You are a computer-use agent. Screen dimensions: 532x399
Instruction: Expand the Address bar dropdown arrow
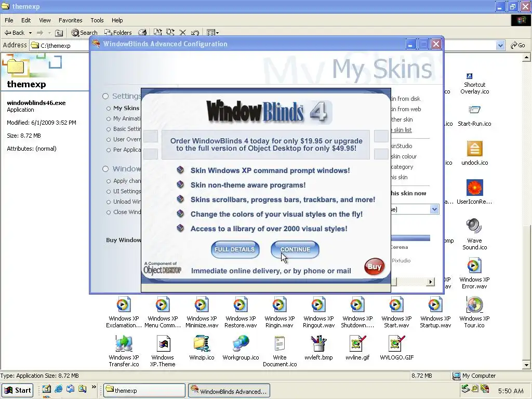[x=500, y=45]
